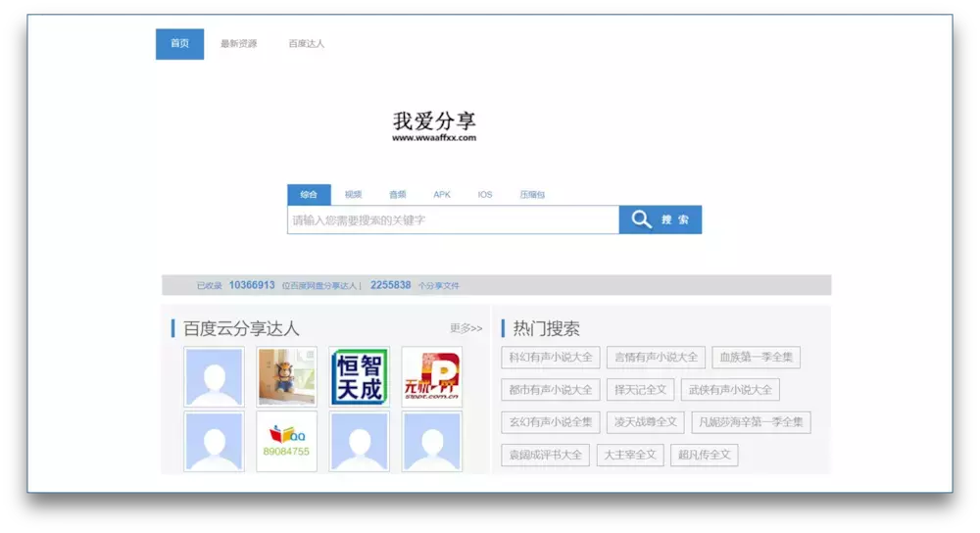Search hot tag 超凡传全文
Image resolution: width=980 pixels, height=533 pixels.
tap(705, 455)
